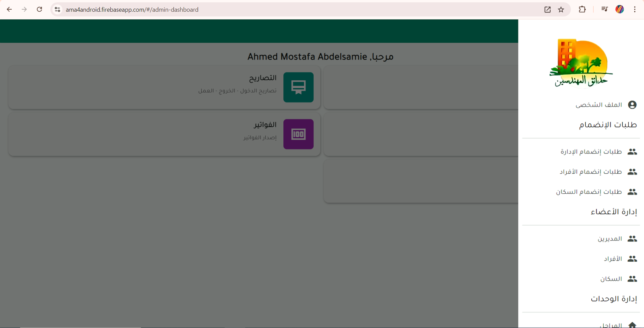Open the Chrome profile avatar
The width and height of the screenshot is (644, 328).
coord(620,9)
